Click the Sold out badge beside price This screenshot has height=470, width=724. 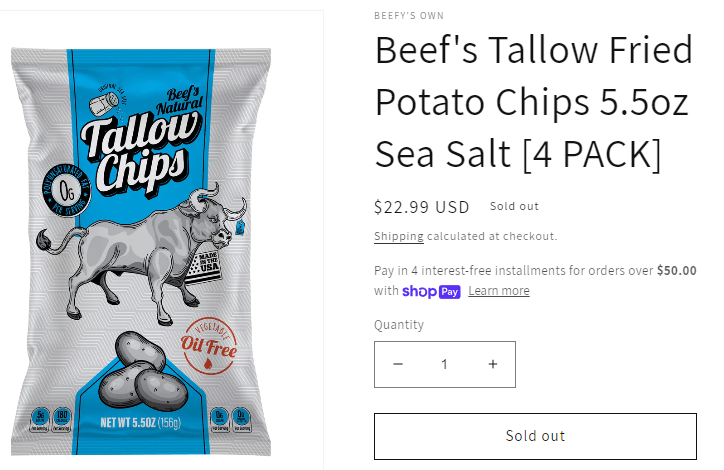pyautogui.click(x=514, y=206)
